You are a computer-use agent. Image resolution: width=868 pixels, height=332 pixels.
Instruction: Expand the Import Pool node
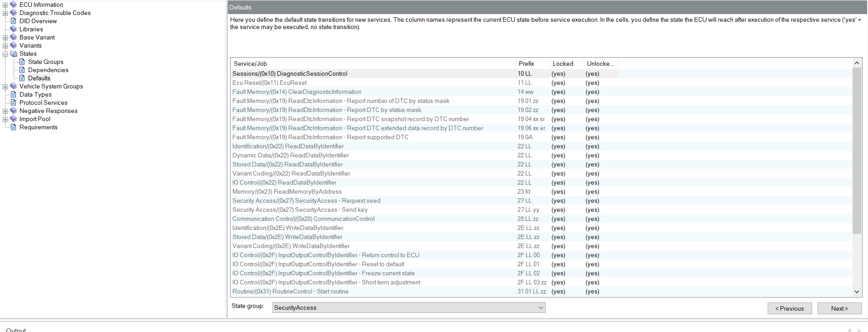click(x=5, y=119)
